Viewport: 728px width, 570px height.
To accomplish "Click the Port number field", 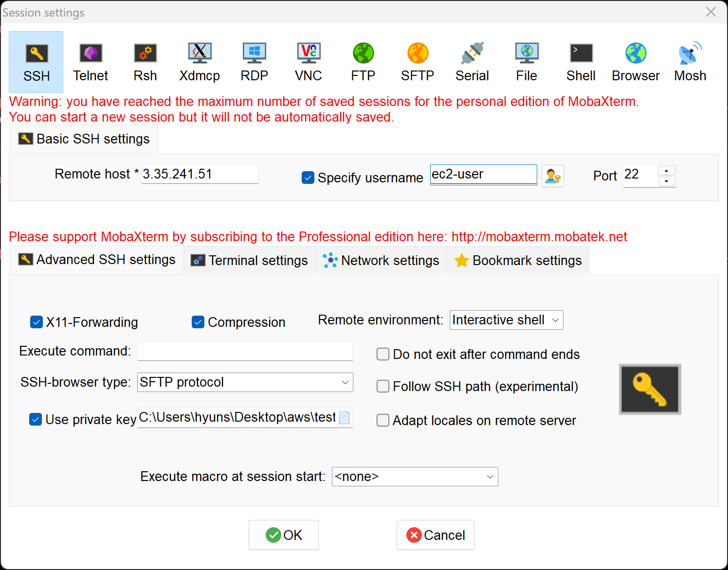I will pos(641,176).
